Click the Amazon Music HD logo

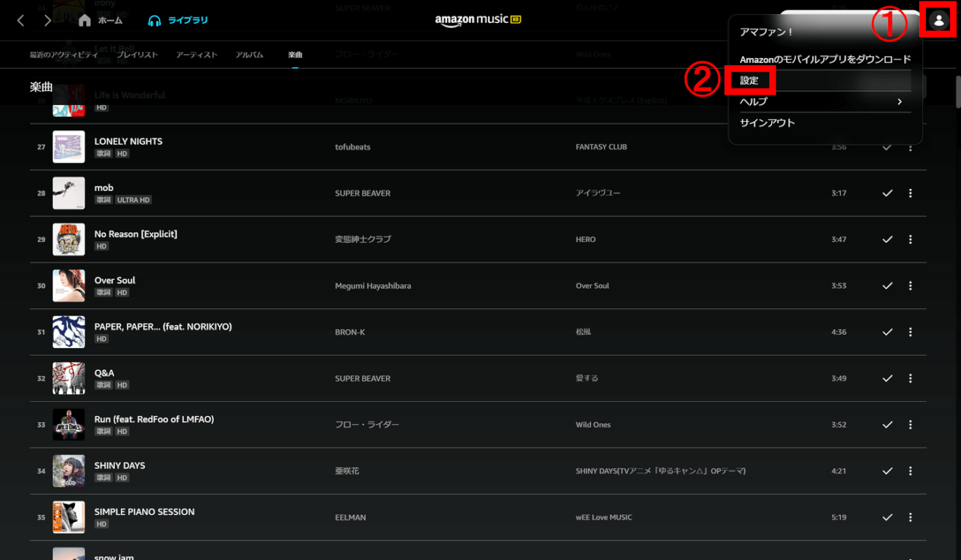(x=479, y=20)
